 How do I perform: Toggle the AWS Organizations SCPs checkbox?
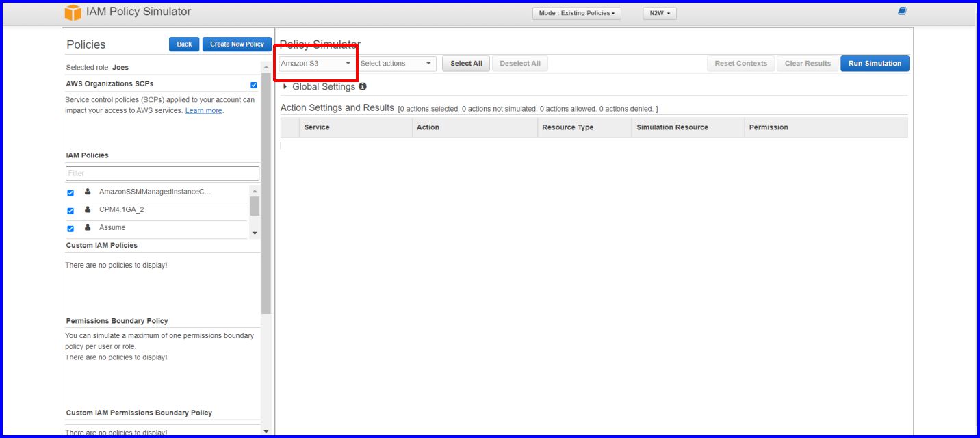coord(254,85)
